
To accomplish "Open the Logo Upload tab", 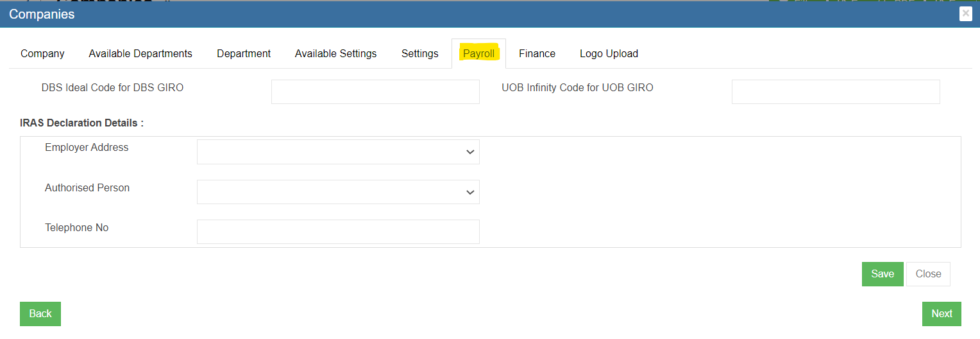I will tap(609, 54).
